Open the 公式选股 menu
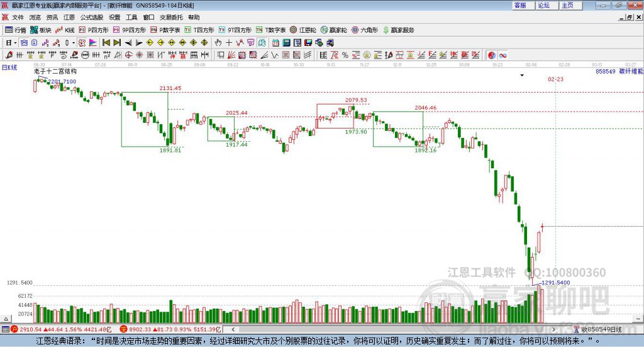644x347 pixels. pos(92,17)
